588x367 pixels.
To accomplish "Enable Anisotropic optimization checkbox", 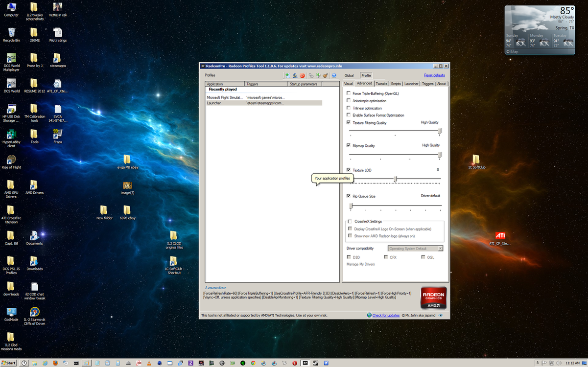I will (348, 101).
